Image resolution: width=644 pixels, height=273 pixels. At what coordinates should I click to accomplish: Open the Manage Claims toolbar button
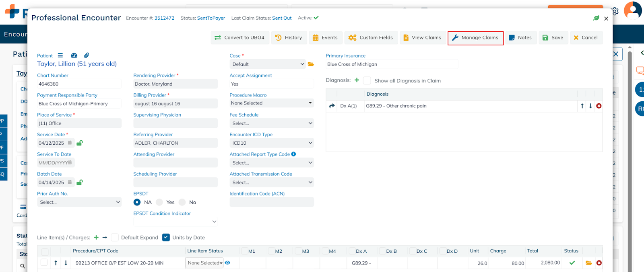(x=475, y=38)
